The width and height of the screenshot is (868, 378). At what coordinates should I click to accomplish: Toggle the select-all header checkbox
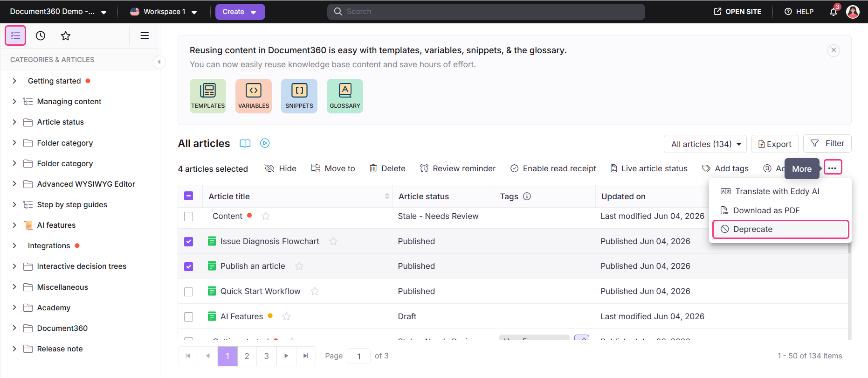click(189, 196)
